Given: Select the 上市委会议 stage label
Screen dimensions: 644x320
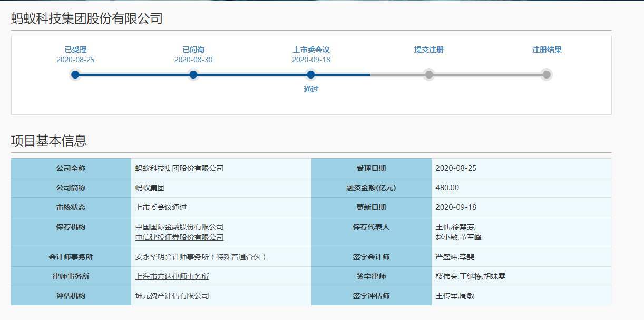Looking at the screenshot, I should point(310,49).
